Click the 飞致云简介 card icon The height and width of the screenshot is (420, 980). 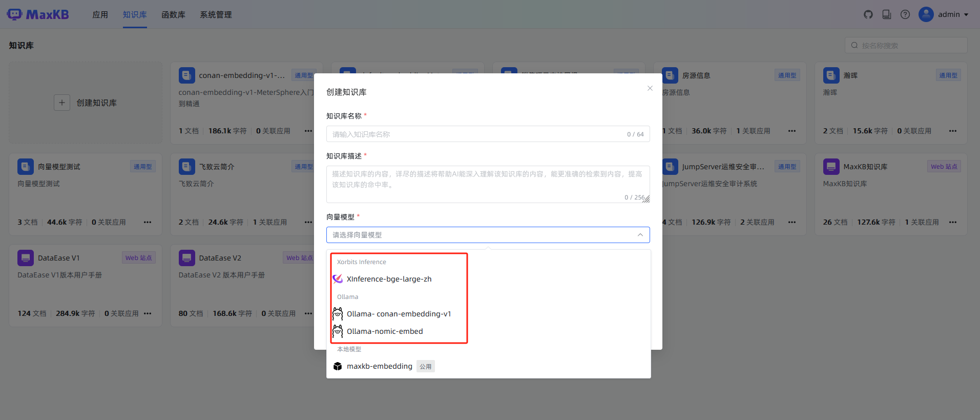[187, 167]
